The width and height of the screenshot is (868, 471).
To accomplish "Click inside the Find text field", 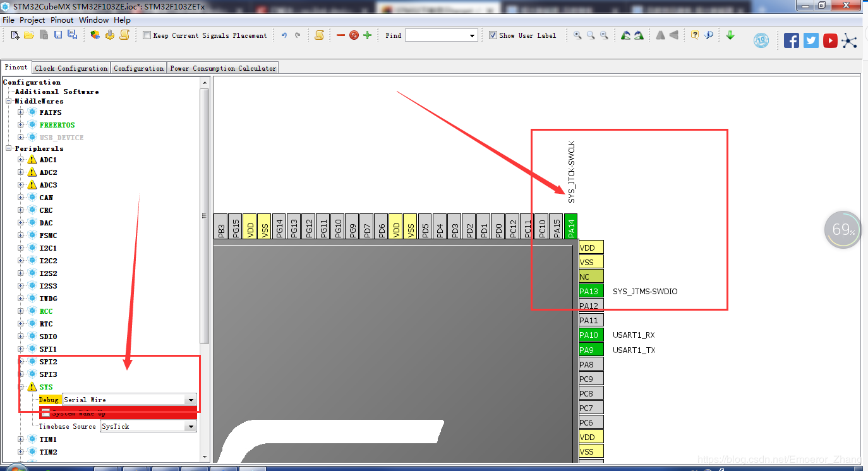I will pyautogui.click(x=437, y=36).
